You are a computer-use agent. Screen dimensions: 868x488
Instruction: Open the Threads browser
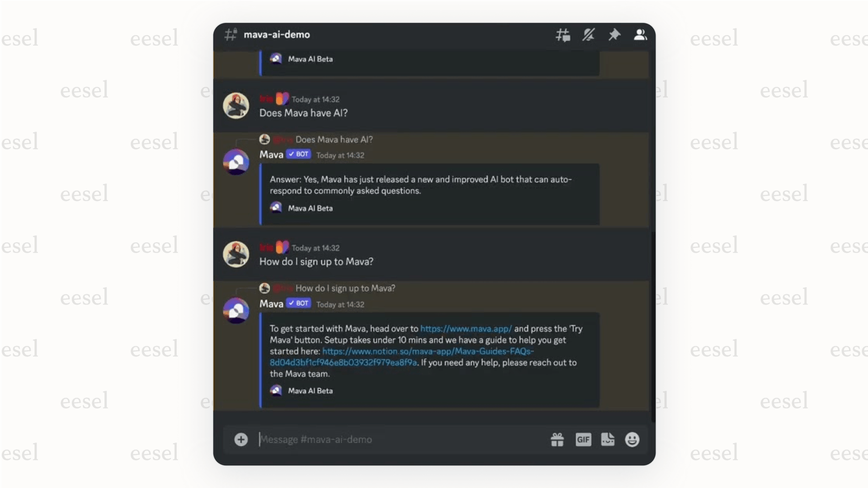(x=563, y=35)
